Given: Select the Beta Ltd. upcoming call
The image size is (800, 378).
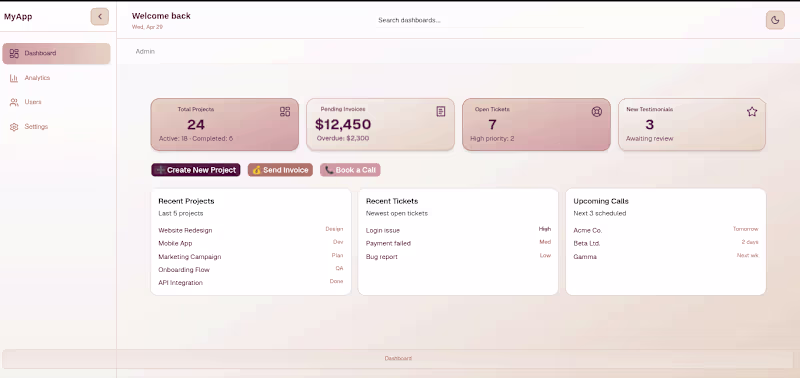Looking at the screenshot, I should click(666, 243).
